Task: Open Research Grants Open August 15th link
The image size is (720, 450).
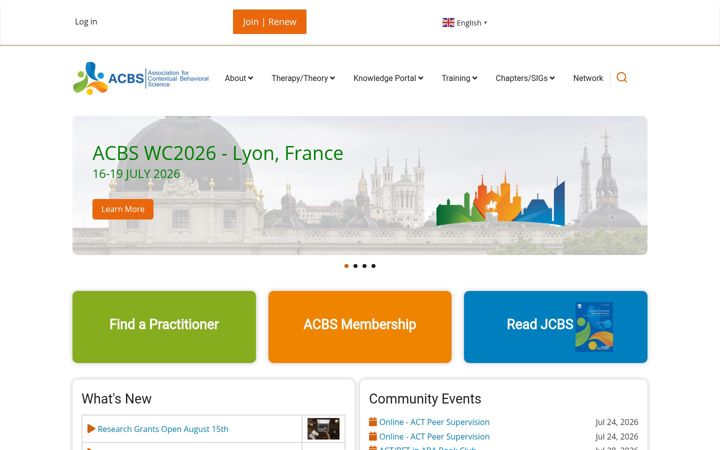Action: pyautogui.click(x=163, y=429)
